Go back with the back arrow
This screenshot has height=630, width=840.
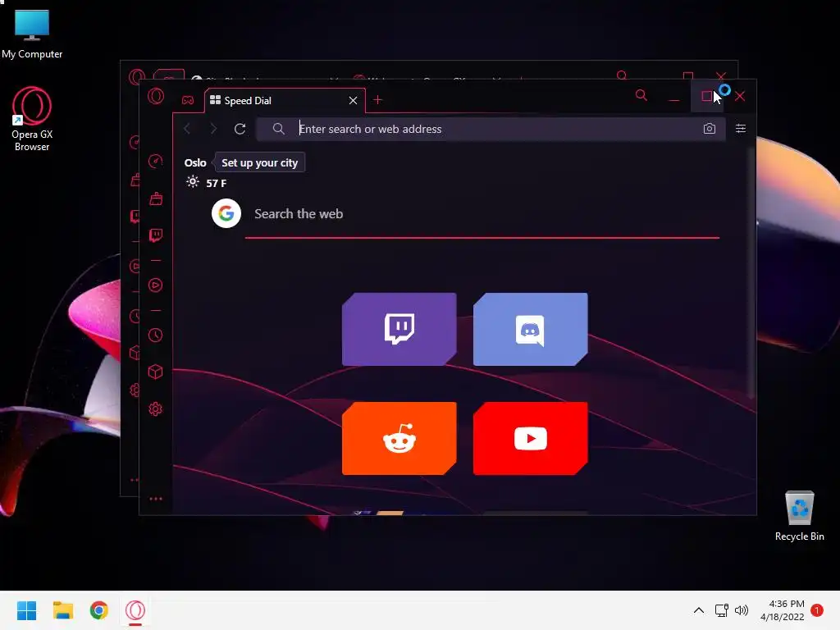click(187, 129)
